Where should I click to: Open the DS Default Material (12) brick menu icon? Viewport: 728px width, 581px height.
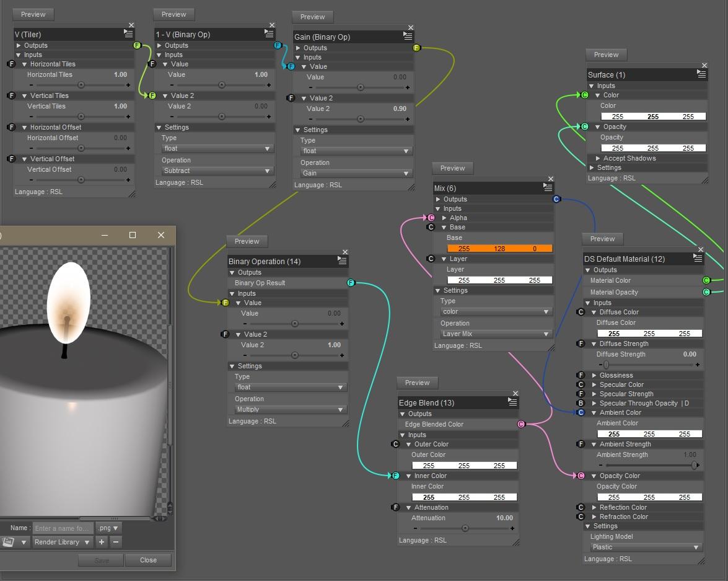pos(698,258)
